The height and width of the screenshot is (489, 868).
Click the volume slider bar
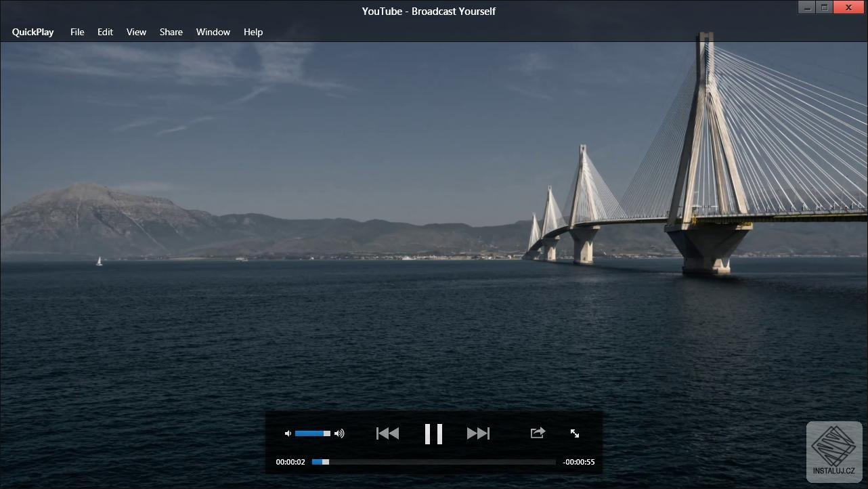click(312, 433)
